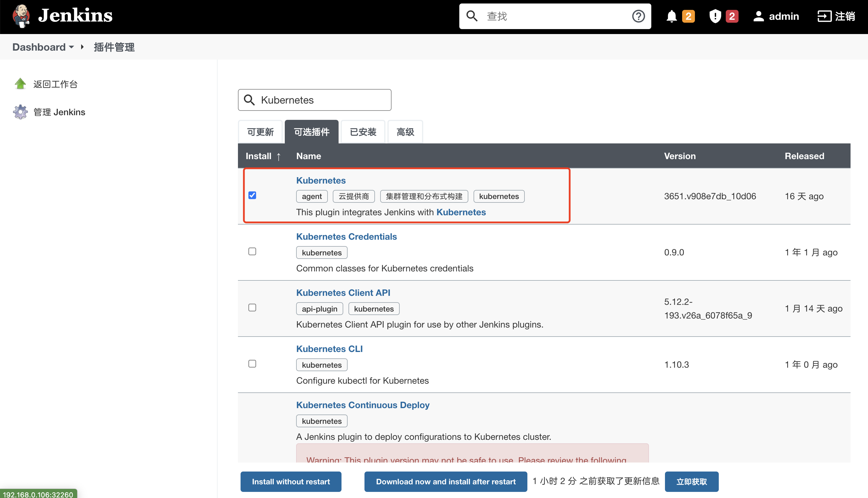Switch to the 已安装 tab
The height and width of the screenshot is (498, 868).
click(362, 132)
